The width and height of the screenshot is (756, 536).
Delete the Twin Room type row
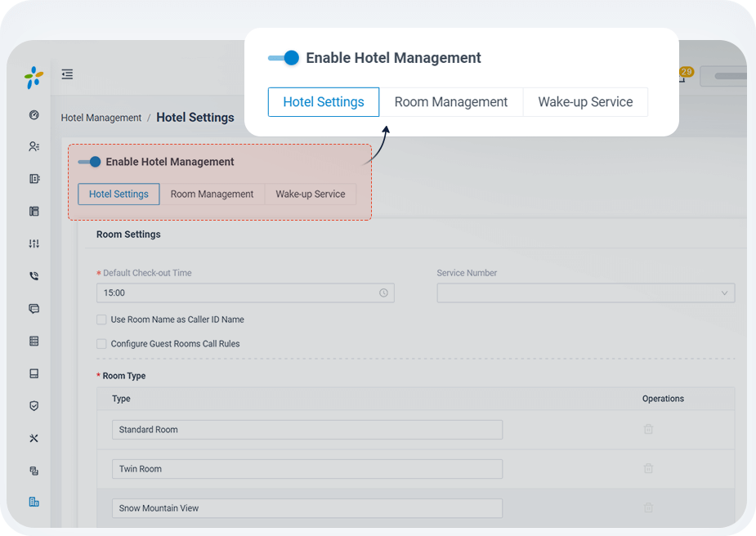[648, 468]
